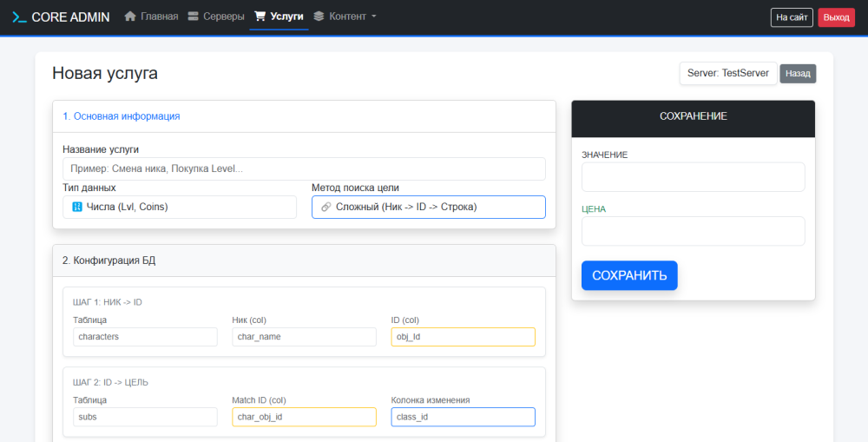This screenshot has height=442, width=868.
Task: Click the numbers icon in Тип данных
Action: coord(77,207)
